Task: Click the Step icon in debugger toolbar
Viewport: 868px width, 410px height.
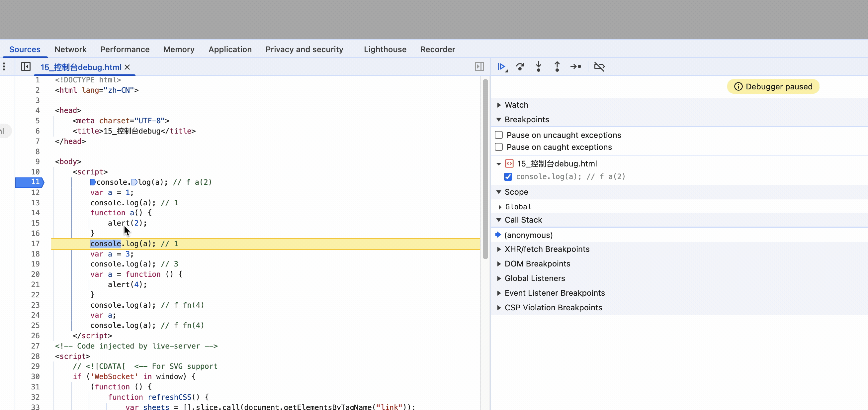Action: pos(575,67)
